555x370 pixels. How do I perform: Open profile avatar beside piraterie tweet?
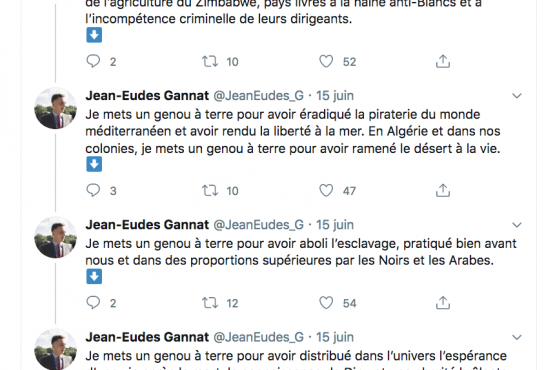55,108
